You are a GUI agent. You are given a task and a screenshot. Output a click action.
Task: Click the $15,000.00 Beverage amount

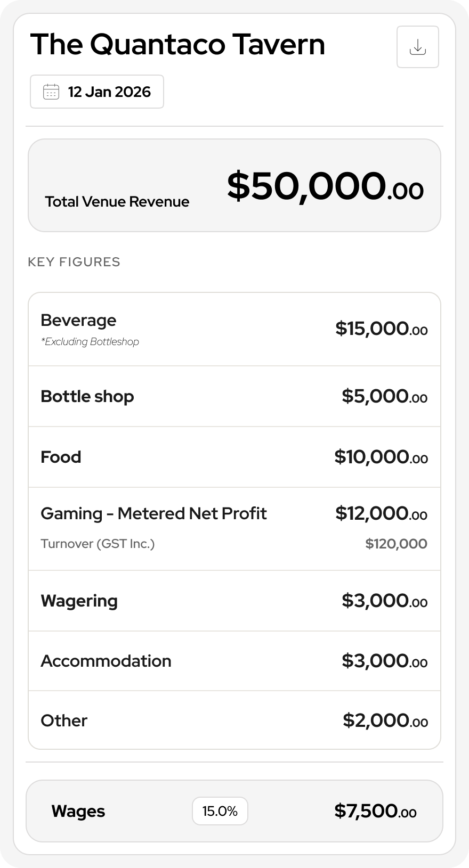coord(382,329)
